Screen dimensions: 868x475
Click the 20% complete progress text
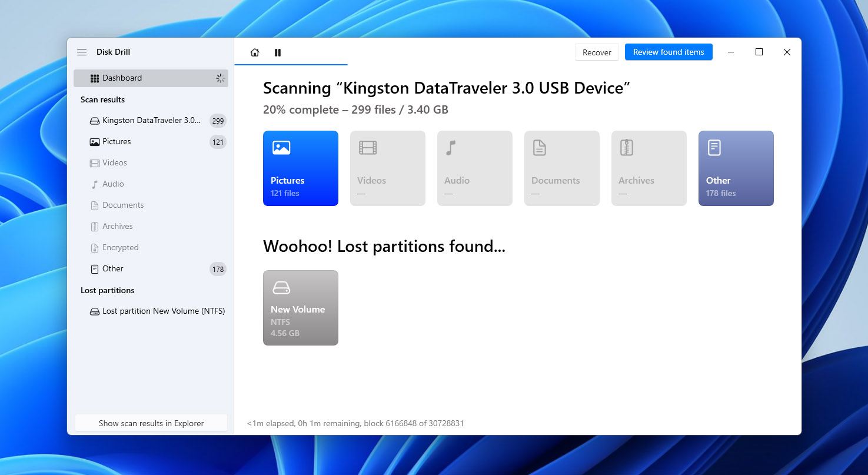(355, 109)
